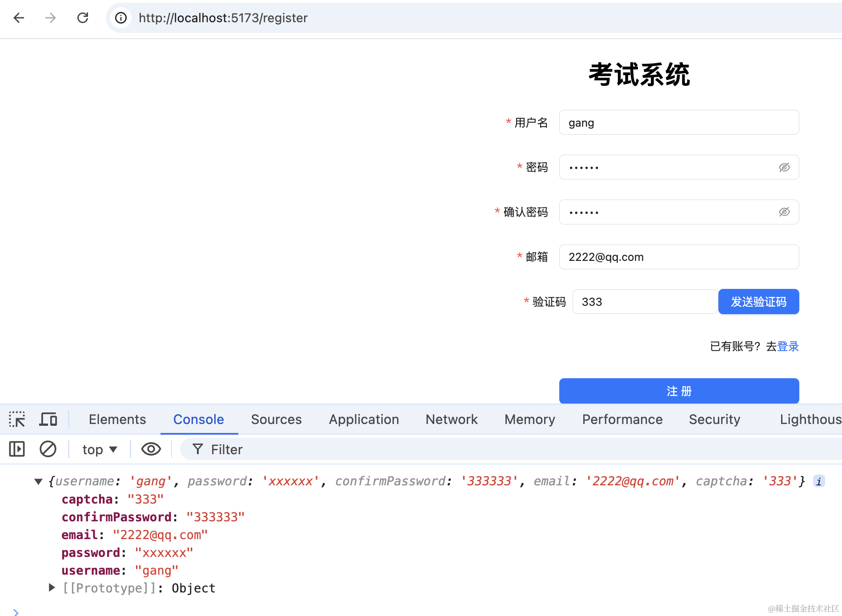
Task: Focus the 验证码 field containing 333
Action: tap(645, 302)
